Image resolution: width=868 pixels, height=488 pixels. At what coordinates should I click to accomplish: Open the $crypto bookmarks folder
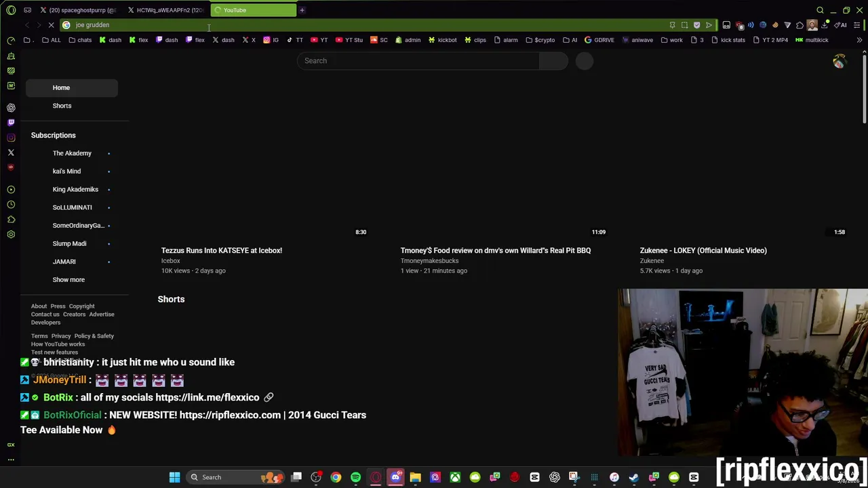click(540, 40)
